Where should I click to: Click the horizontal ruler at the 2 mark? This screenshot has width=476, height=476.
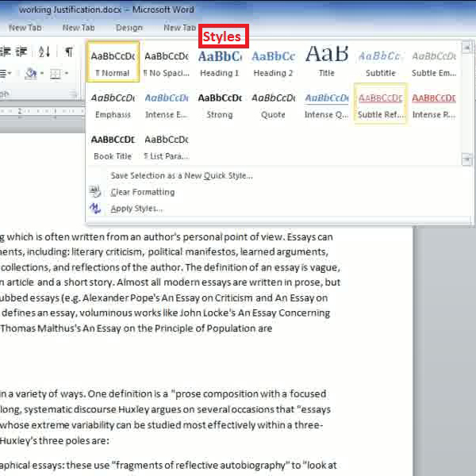[x=19, y=111]
